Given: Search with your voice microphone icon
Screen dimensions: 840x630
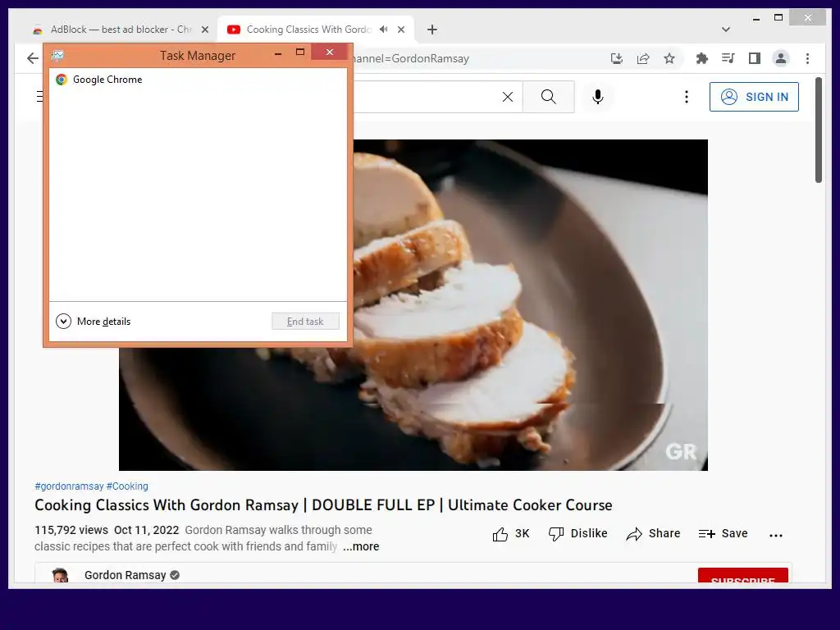Looking at the screenshot, I should tap(598, 97).
